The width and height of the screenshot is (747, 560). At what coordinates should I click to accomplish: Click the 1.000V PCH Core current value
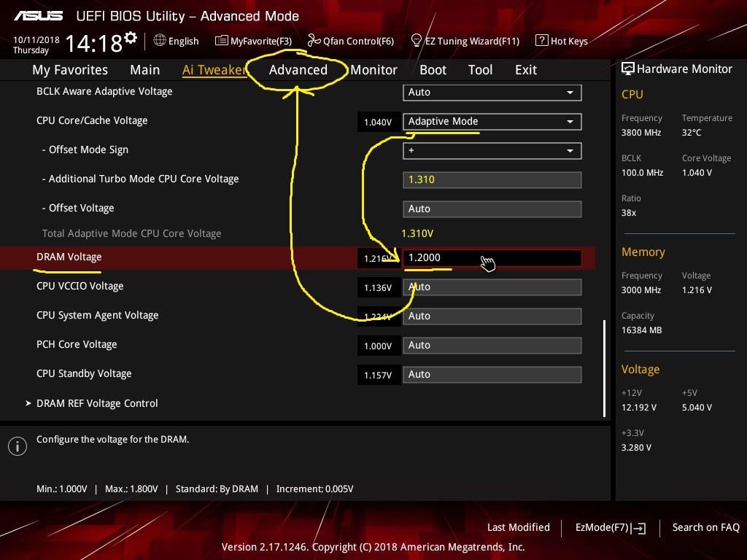pos(379,346)
